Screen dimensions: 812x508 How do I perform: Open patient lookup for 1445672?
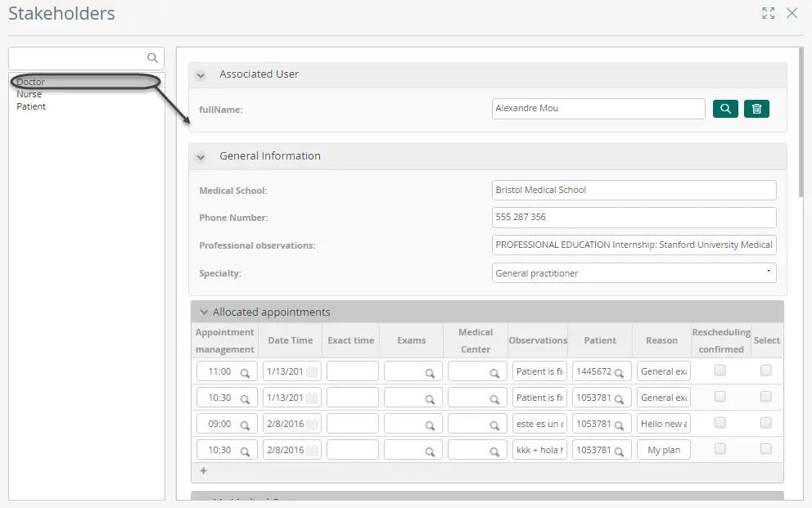click(x=619, y=373)
